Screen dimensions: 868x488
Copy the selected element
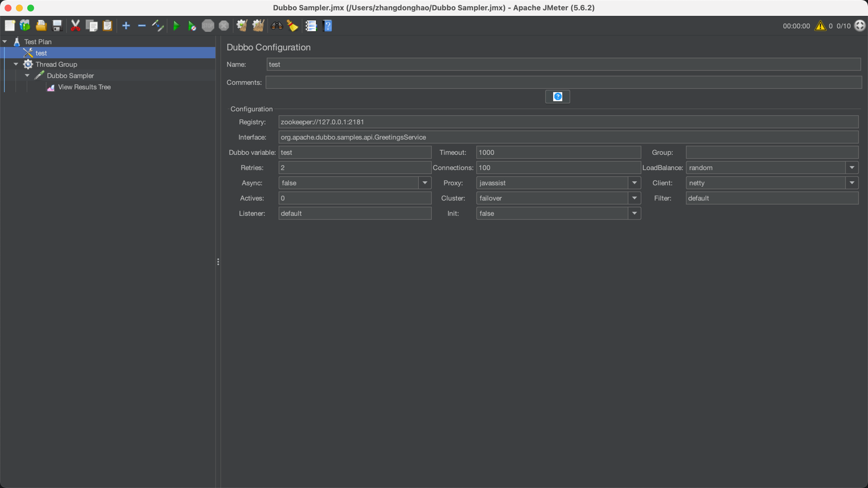tap(92, 25)
